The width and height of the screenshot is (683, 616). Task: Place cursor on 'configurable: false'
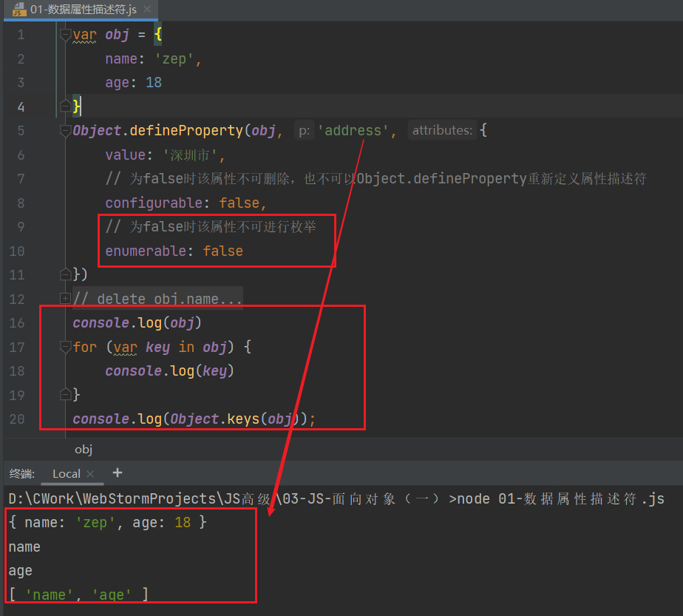coord(183,203)
